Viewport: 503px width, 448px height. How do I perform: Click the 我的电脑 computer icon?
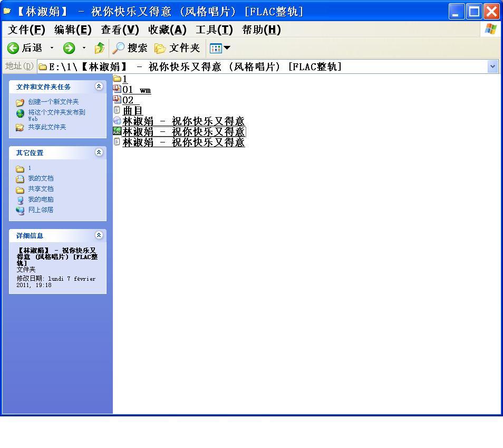(20, 201)
